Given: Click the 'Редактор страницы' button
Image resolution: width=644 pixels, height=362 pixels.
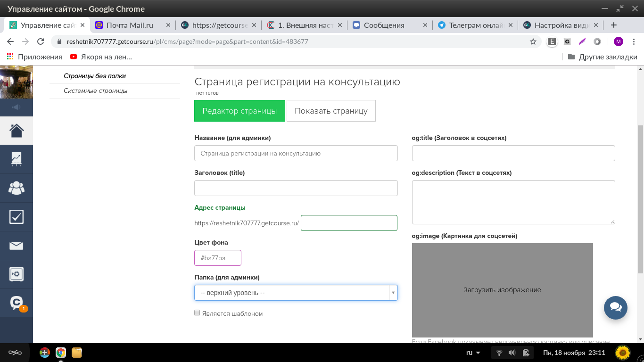Looking at the screenshot, I should point(239,111).
